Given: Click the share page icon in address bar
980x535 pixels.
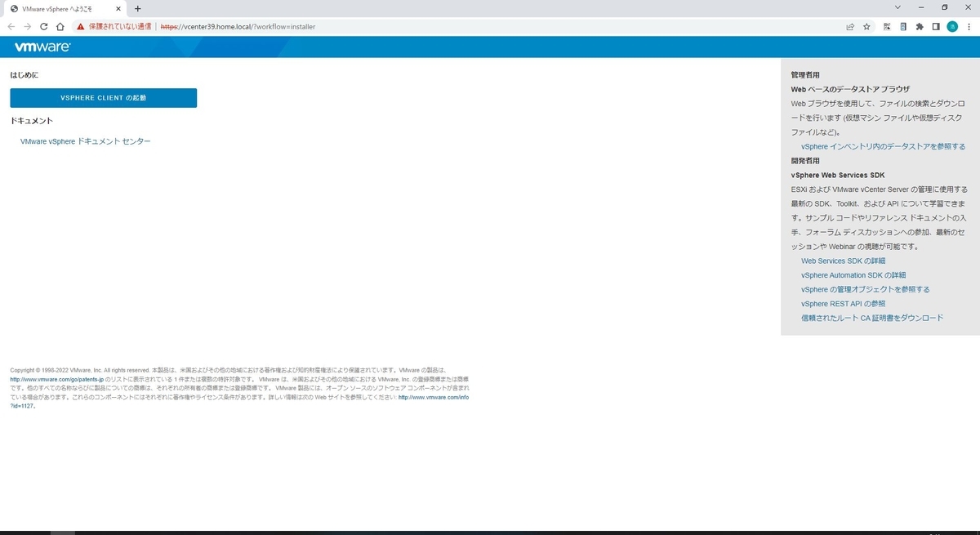Looking at the screenshot, I should pyautogui.click(x=850, y=26).
